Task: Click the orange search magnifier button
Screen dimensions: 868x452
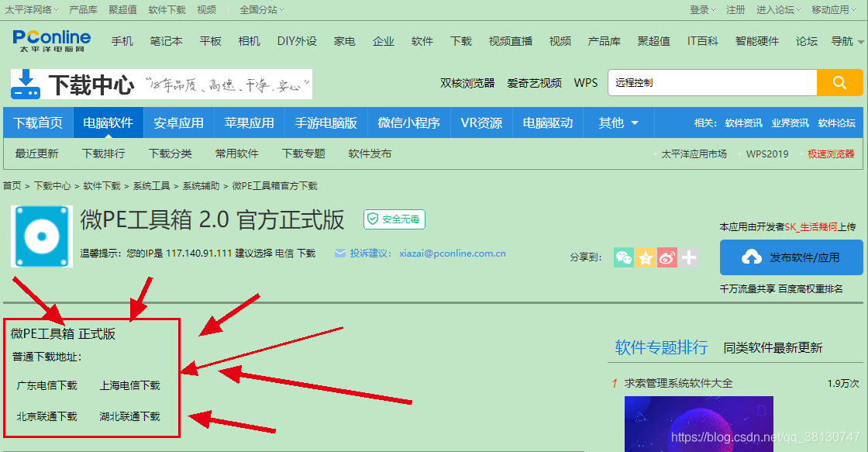Action: [x=840, y=82]
